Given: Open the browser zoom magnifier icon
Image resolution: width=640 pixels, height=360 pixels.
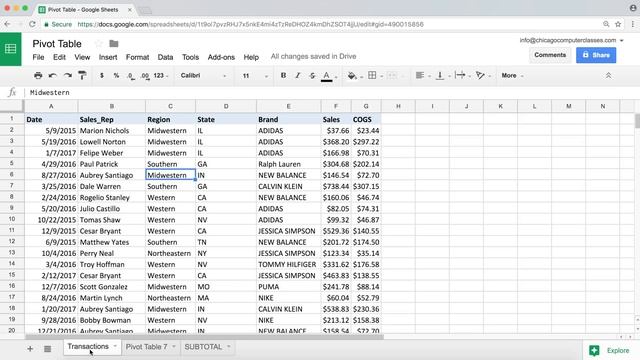Looking at the screenshot, I should [606, 24].
